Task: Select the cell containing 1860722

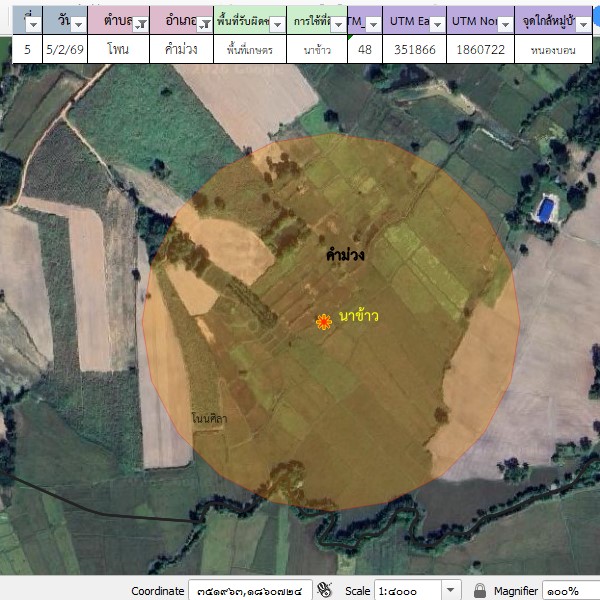Action: point(480,49)
